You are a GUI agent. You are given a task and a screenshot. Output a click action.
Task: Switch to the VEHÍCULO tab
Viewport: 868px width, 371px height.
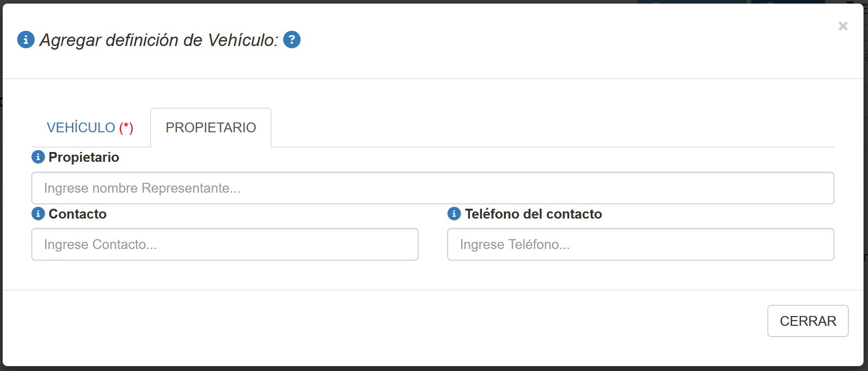[x=81, y=128]
